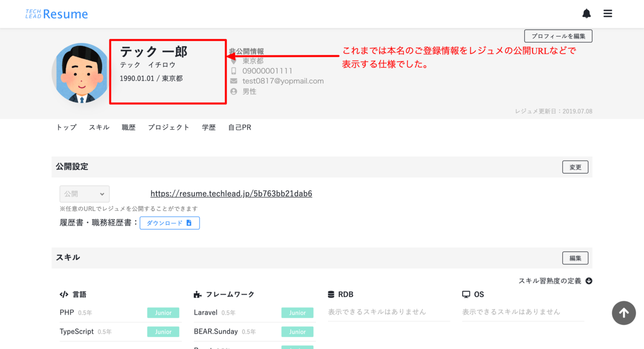The height and width of the screenshot is (349, 644).
Task: Open the 自己PR tab
Action: (x=239, y=128)
